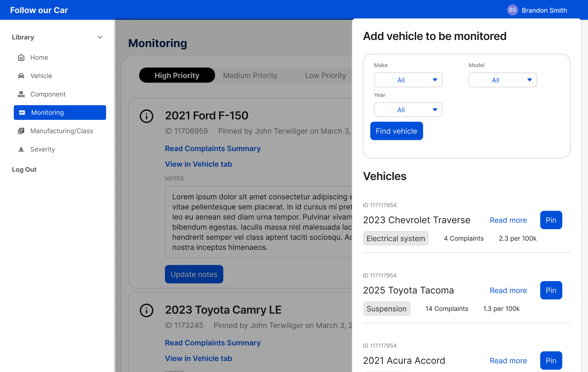The height and width of the screenshot is (372, 588).
Task: Open Severity in the sidebar
Action: click(60, 149)
